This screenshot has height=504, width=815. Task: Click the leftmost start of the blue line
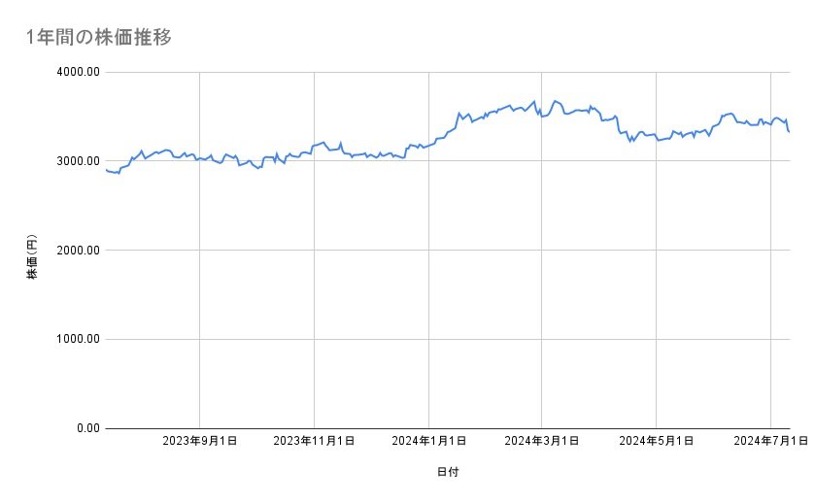click(x=106, y=170)
